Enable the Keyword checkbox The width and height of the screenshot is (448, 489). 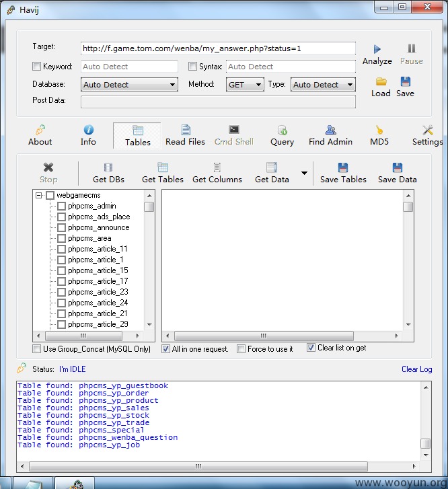point(36,66)
